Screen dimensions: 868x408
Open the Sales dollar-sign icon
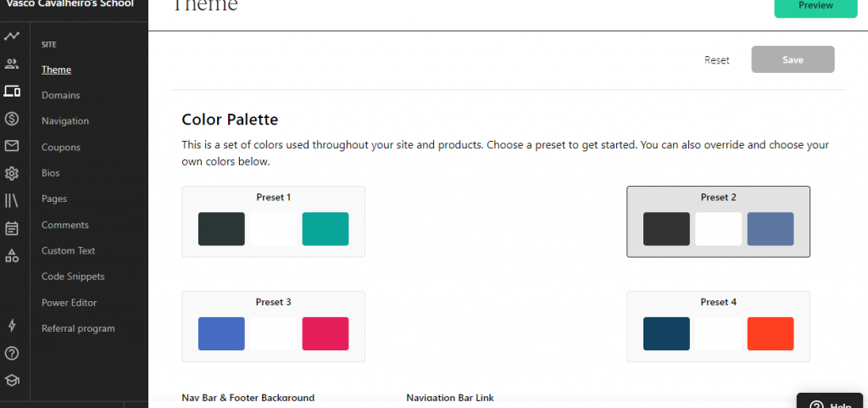12,119
